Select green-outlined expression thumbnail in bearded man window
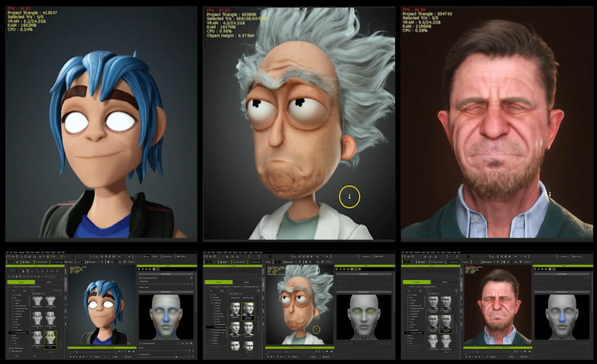 (446, 324)
